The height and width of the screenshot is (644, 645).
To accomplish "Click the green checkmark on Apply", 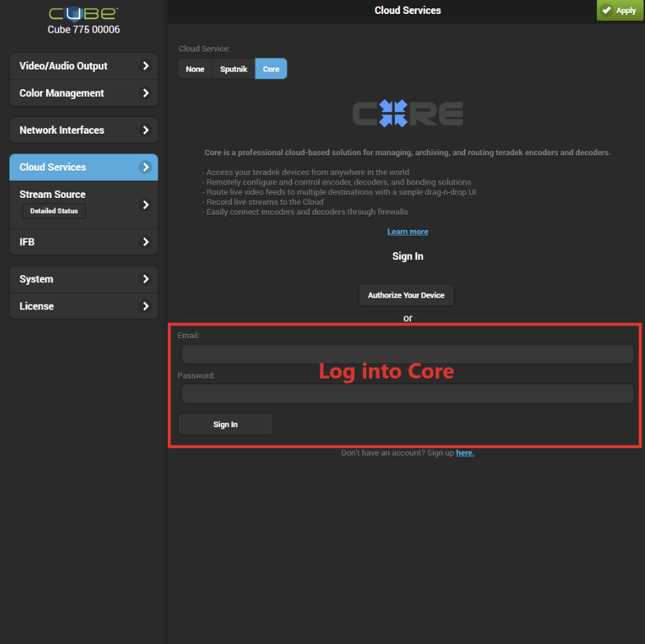I will click(x=607, y=10).
